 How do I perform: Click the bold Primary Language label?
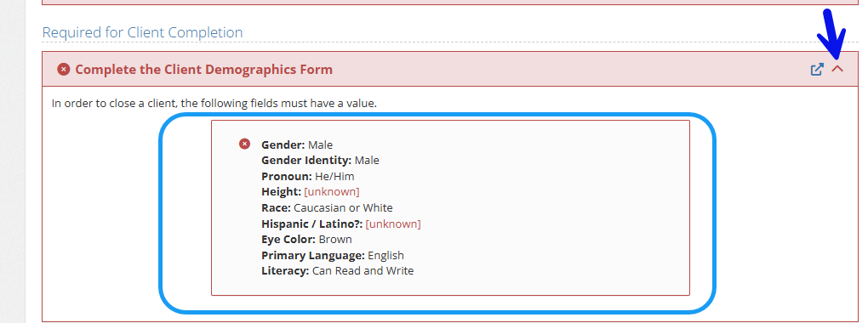click(x=313, y=256)
